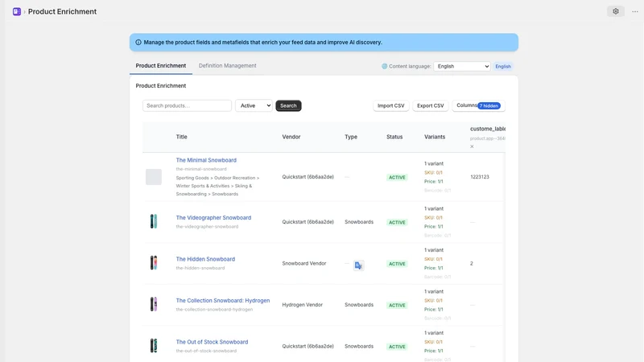Click the Export CSV button
Screen dimensions: 644x362
click(x=431, y=105)
